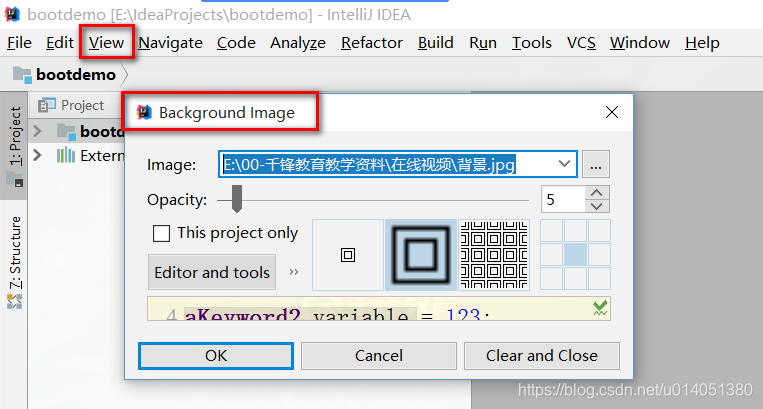Enable the This project only checkbox

click(162, 233)
